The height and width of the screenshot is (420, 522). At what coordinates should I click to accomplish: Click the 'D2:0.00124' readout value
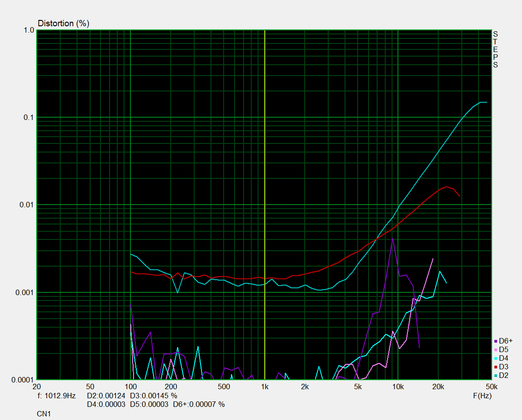106,396
